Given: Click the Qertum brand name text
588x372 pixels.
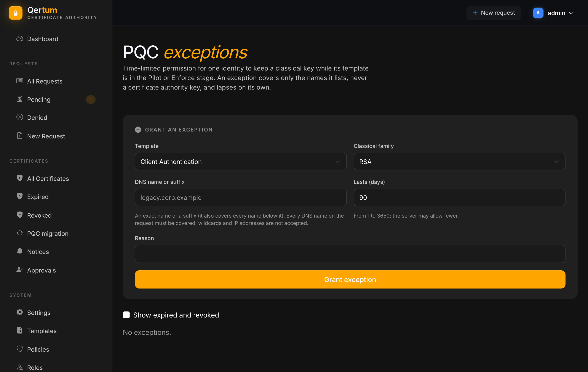Looking at the screenshot, I should 42,10.
